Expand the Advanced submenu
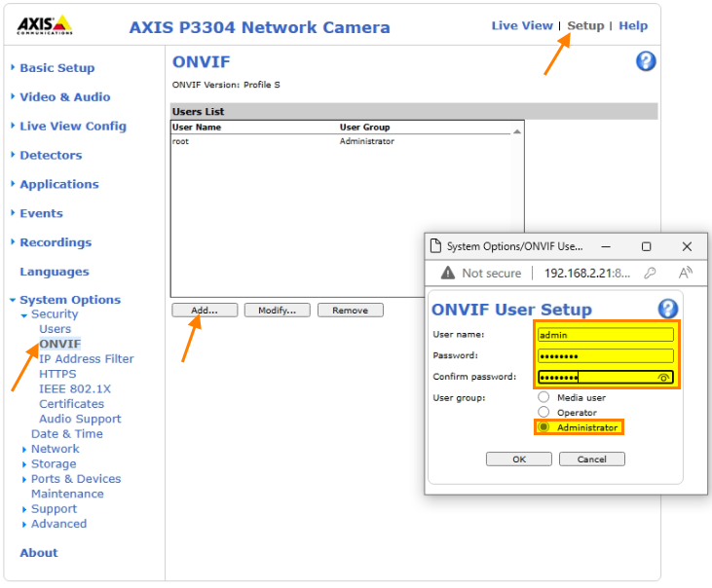Image resolution: width=712 pixels, height=588 pixels. click(24, 524)
